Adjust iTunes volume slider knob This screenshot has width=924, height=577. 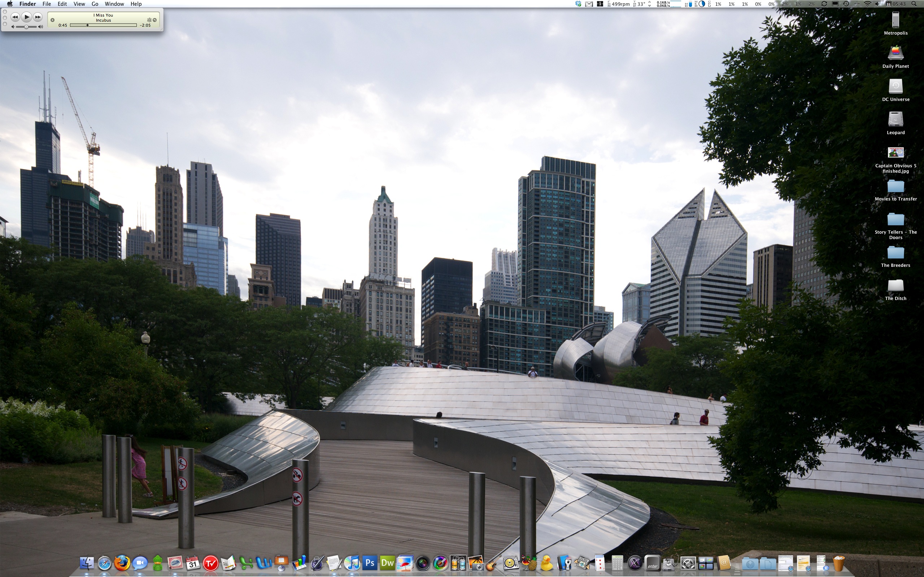coord(26,27)
